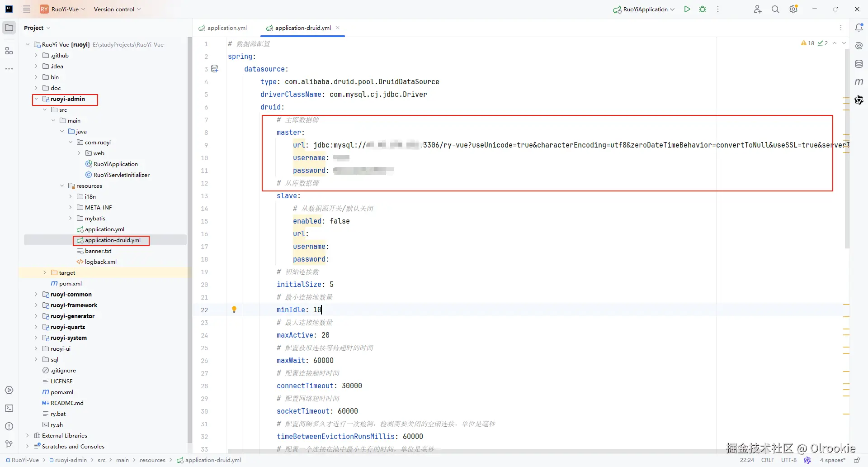The height and width of the screenshot is (467, 868).
Task: Expand External Libraries node
Action: coord(28,435)
